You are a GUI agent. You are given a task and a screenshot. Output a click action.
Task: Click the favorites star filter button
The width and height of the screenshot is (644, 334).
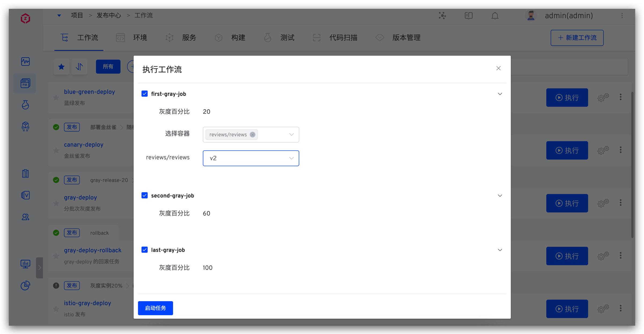61,67
